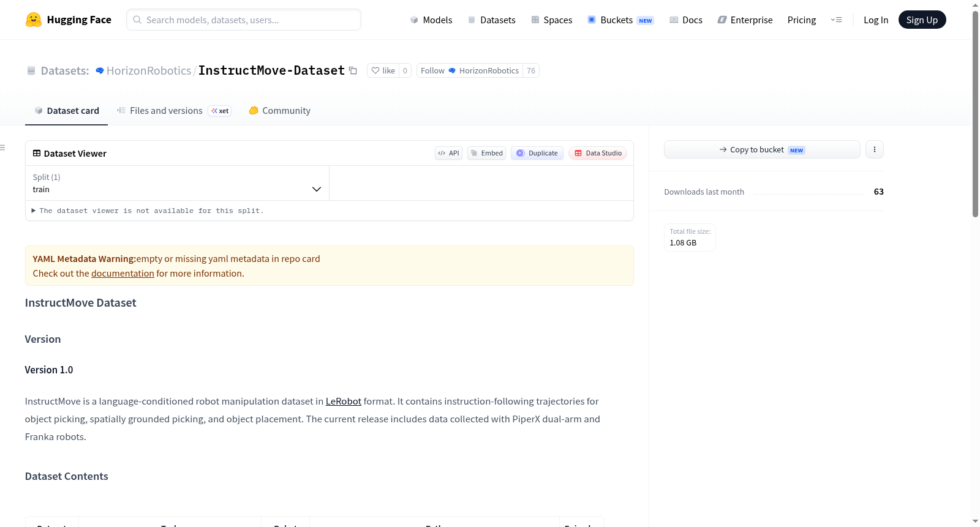Click the API button
This screenshot has width=980, height=527.
(448, 153)
